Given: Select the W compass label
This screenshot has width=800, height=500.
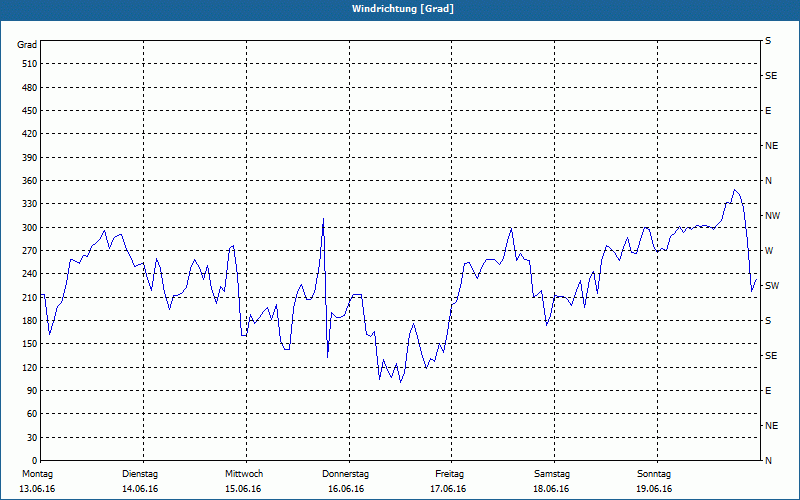Looking at the screenshot, I should [x=769, y=251].
